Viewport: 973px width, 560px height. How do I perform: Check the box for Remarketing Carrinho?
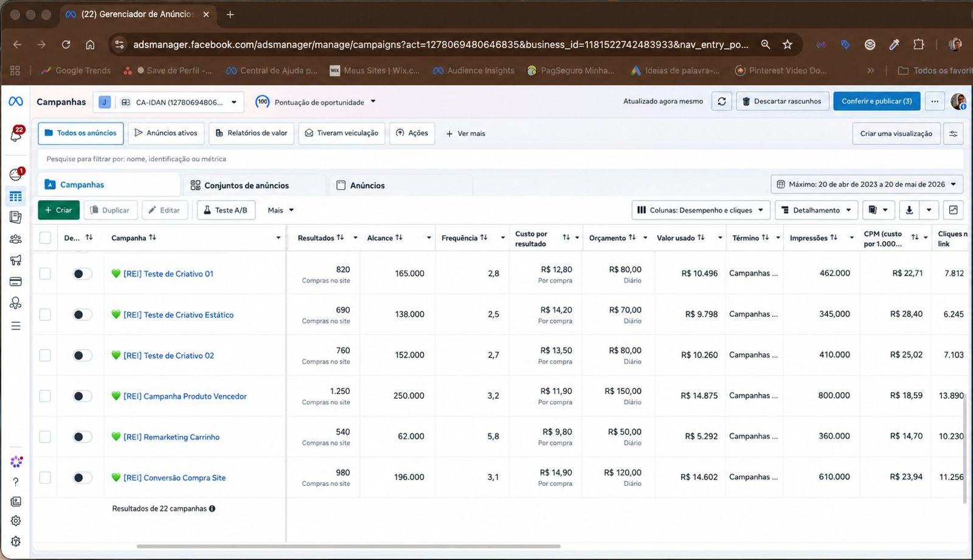[45, 437]
